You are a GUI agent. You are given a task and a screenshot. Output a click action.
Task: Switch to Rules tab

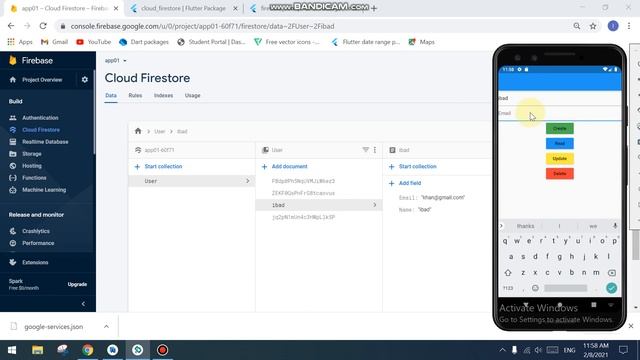135,96
